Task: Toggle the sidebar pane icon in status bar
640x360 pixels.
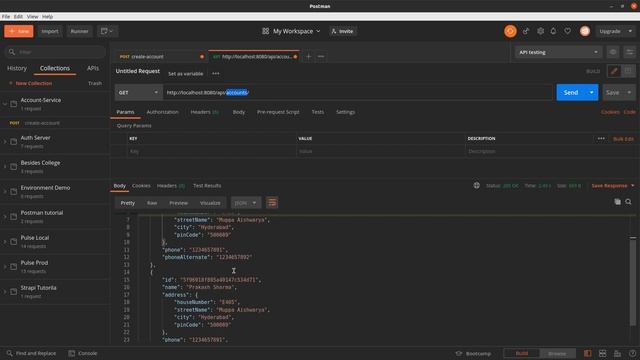Action: pos(587,353)
